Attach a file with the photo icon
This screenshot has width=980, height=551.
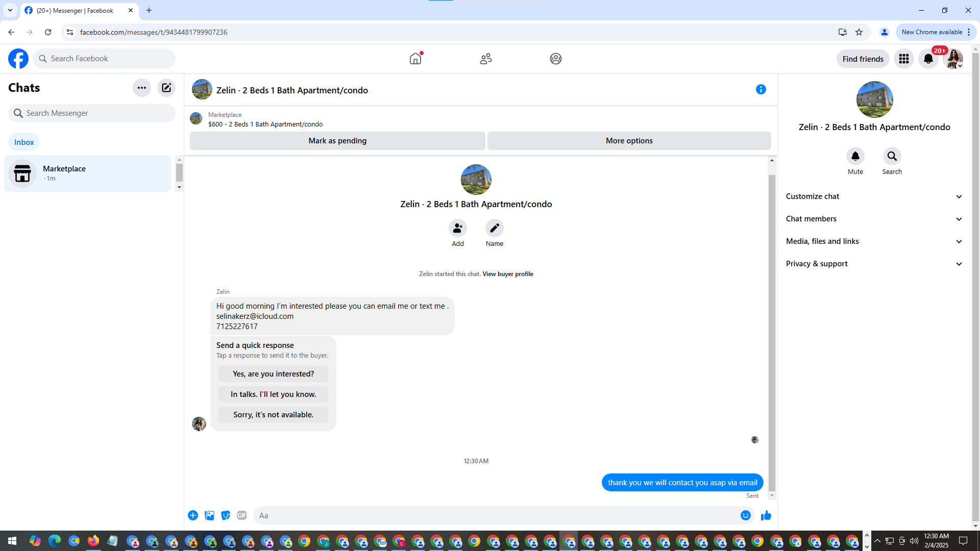coord(209,515)
